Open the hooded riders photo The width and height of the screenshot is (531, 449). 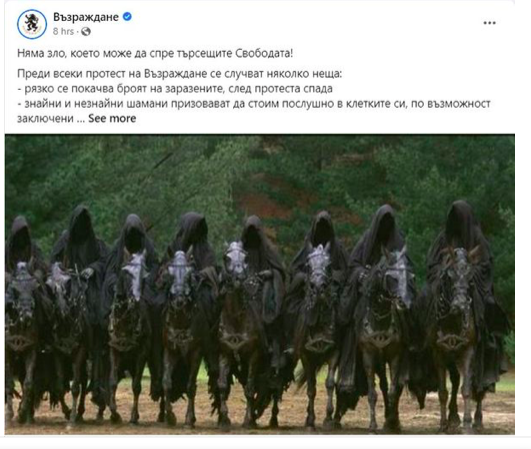(260, 284)
